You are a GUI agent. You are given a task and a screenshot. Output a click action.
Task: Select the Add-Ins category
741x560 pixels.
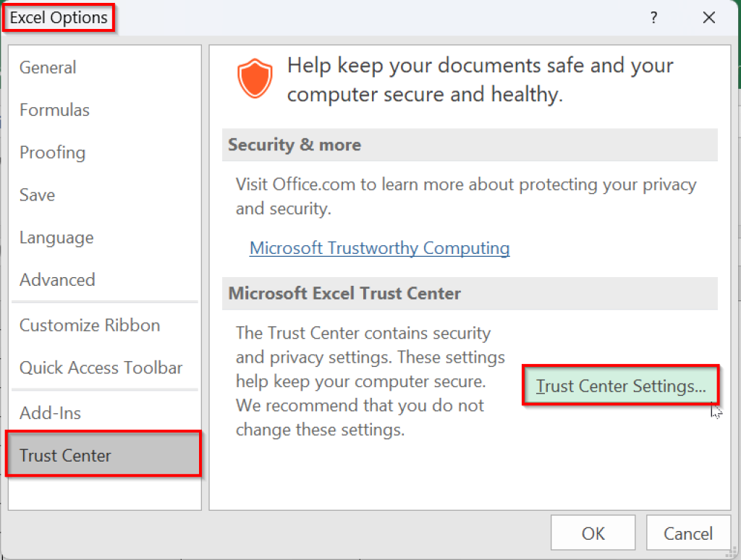[50, 412]
